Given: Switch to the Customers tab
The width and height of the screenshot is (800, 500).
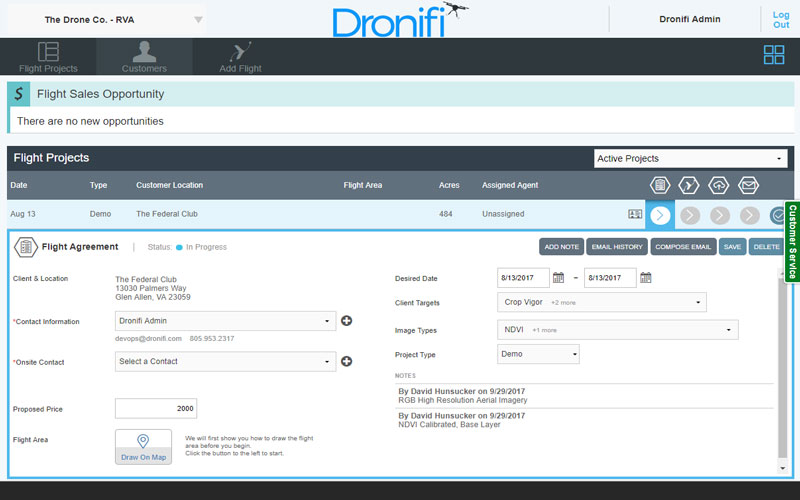Looking at the screenshot, I should 144,57.
